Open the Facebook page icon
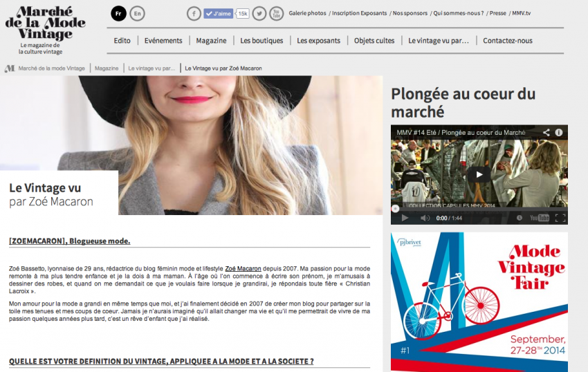 (x=194, y=14)
